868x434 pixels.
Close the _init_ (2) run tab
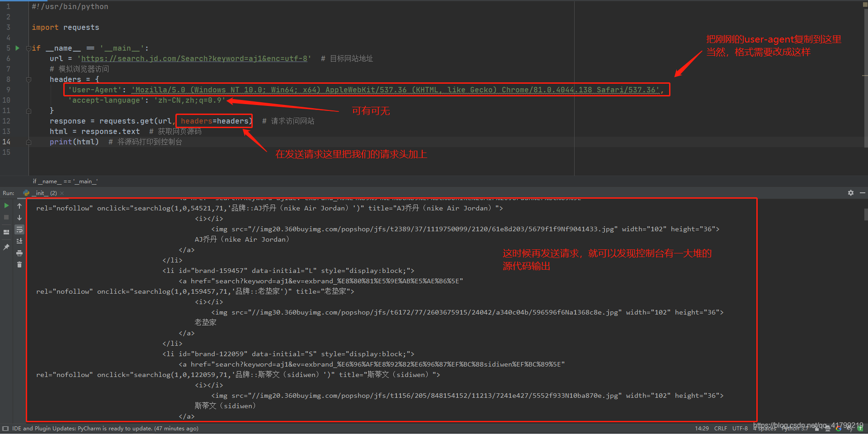[62, 193]
